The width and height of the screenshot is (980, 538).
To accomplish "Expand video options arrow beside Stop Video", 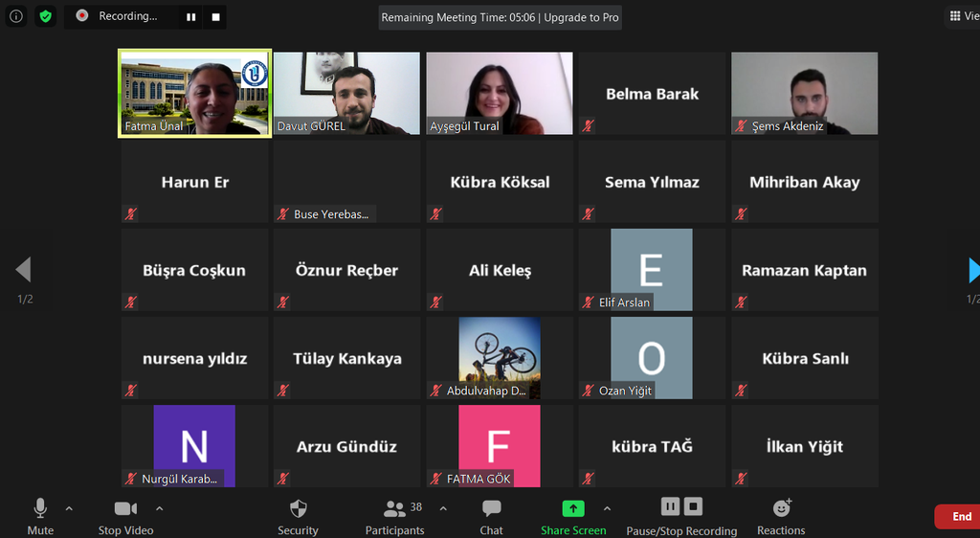I will pos(159,508).
